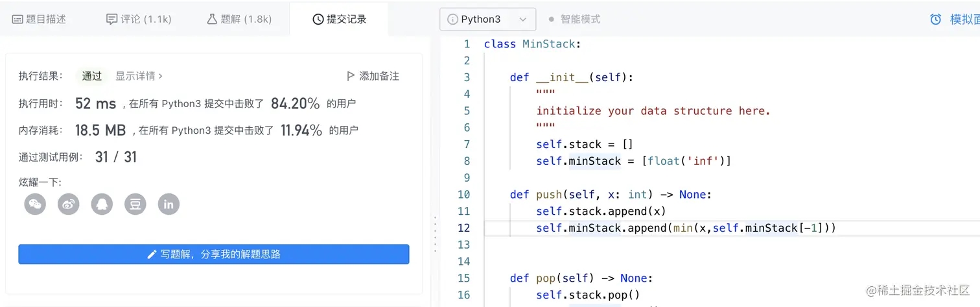This screenshot has width=980, height=307.
Task: Share result via LinkedIn icon
Action: (169, 204)
